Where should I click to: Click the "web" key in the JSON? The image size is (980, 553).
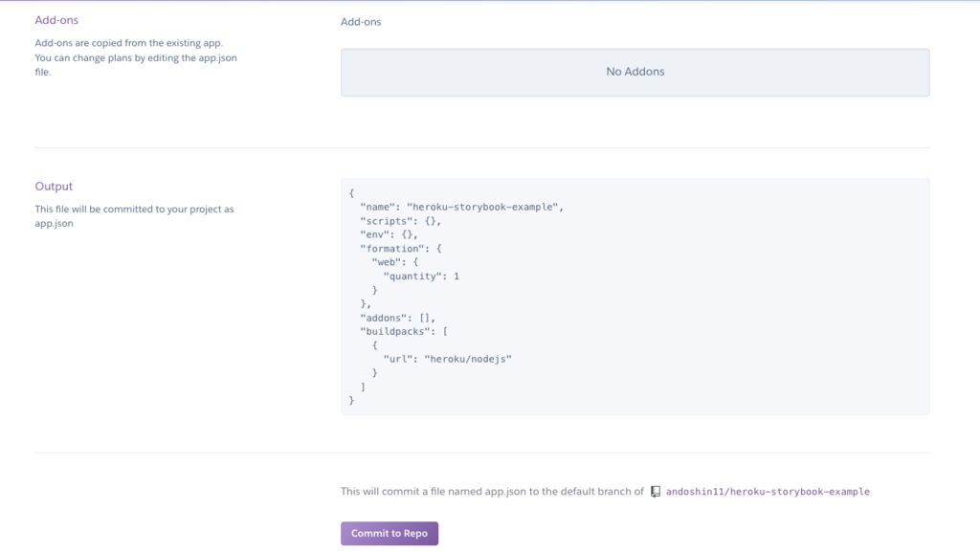tap(386, 262)
